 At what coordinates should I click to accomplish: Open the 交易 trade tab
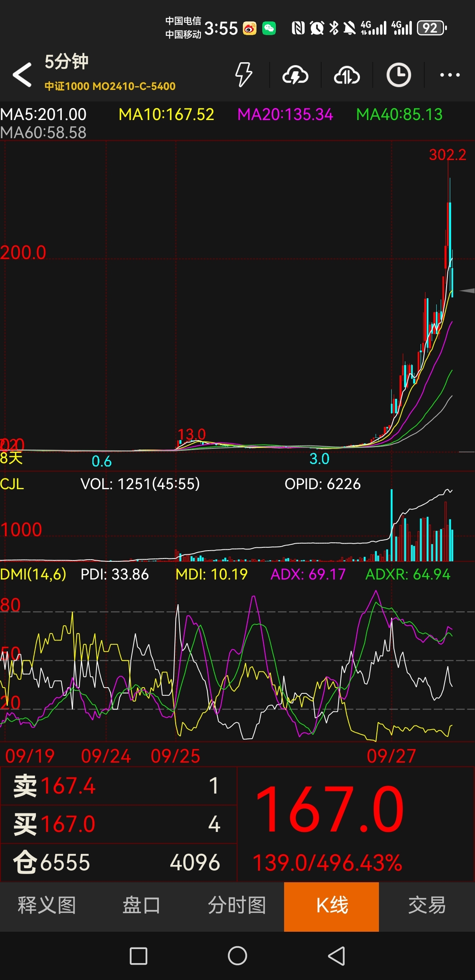point(427,905)
